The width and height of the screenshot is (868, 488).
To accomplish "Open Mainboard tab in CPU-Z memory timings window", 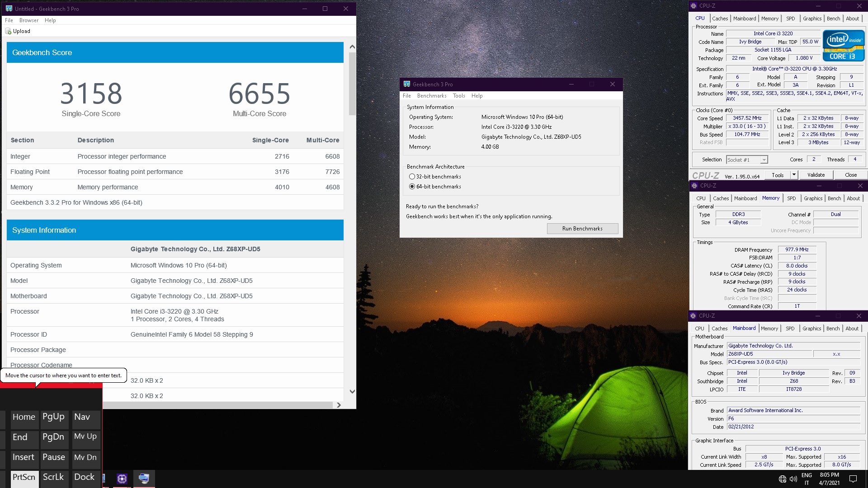I will click(x=745, y=198).
